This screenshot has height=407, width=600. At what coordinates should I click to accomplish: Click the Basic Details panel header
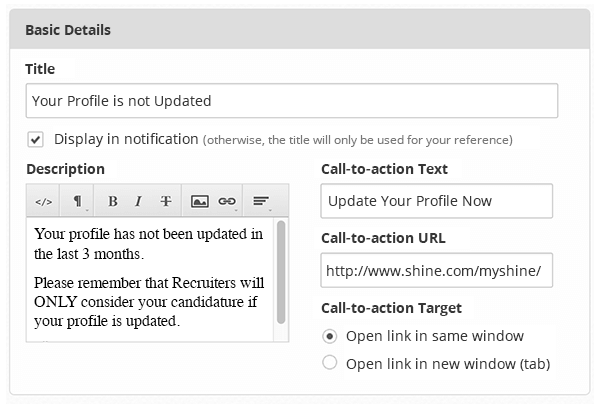(300, 30)
